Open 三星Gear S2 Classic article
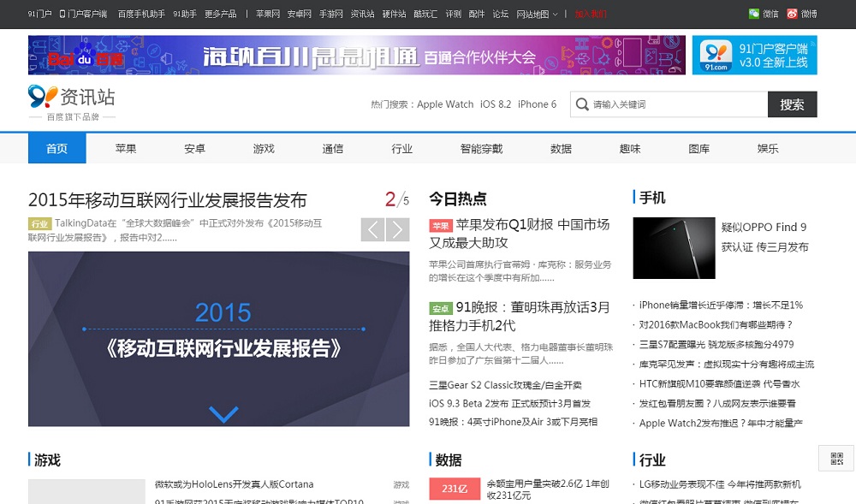Image resolution: width=856 pixels, height=504 pixels. [x=506, y=385]
